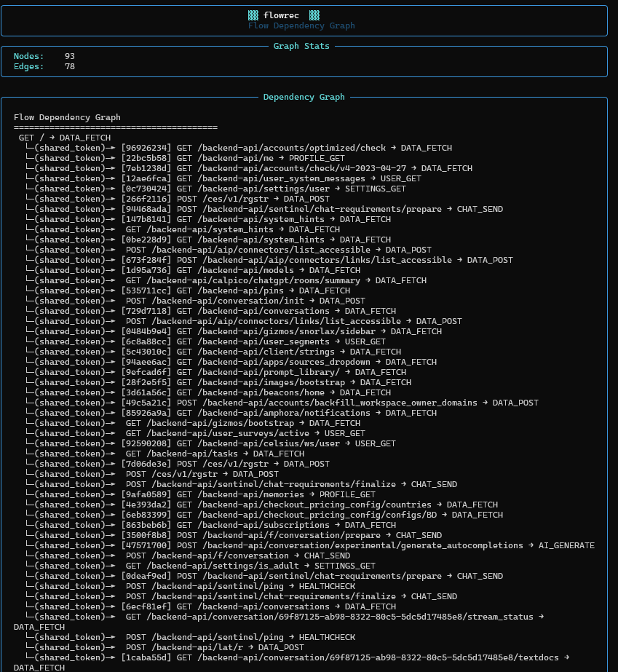Select the Edges: label
Screen dimensions: 618x672
28,66
